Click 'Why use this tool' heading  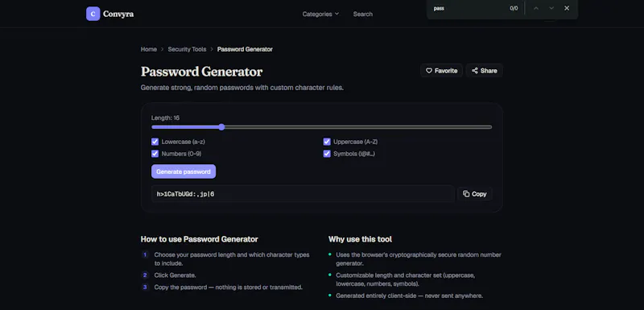click(360, 239)
